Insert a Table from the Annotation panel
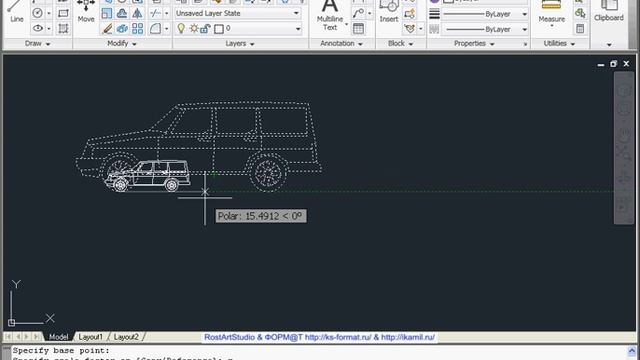 (358, 29)
